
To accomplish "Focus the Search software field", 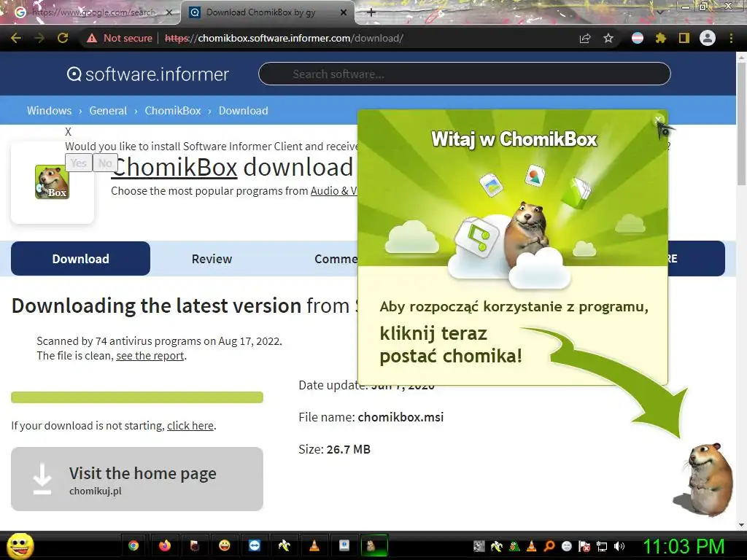I will pyautogui.click(x=465, y=74).
